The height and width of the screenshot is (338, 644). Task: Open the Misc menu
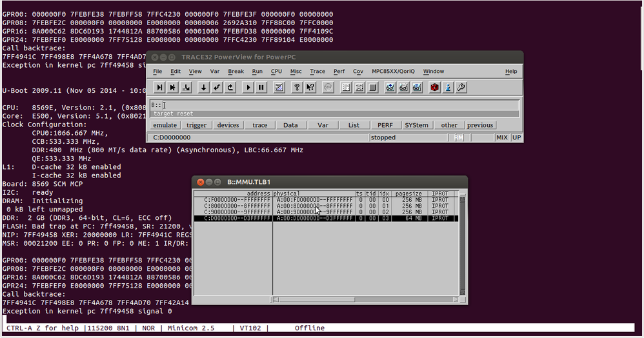point(296,71)
